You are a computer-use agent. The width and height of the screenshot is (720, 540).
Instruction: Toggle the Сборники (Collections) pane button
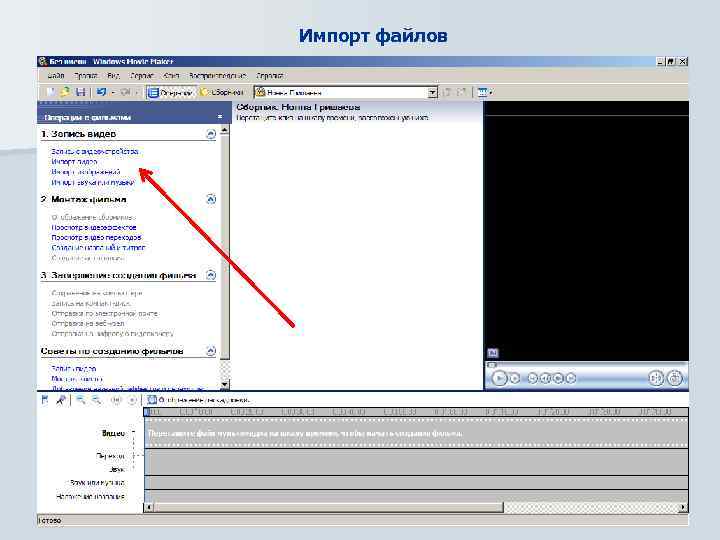point(222,92)
